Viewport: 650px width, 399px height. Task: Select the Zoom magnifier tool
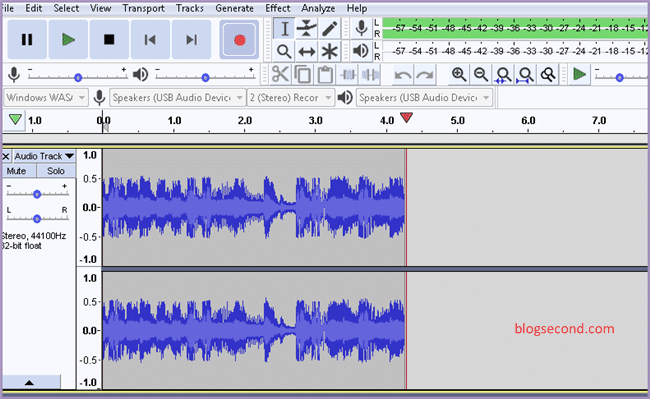284,51
